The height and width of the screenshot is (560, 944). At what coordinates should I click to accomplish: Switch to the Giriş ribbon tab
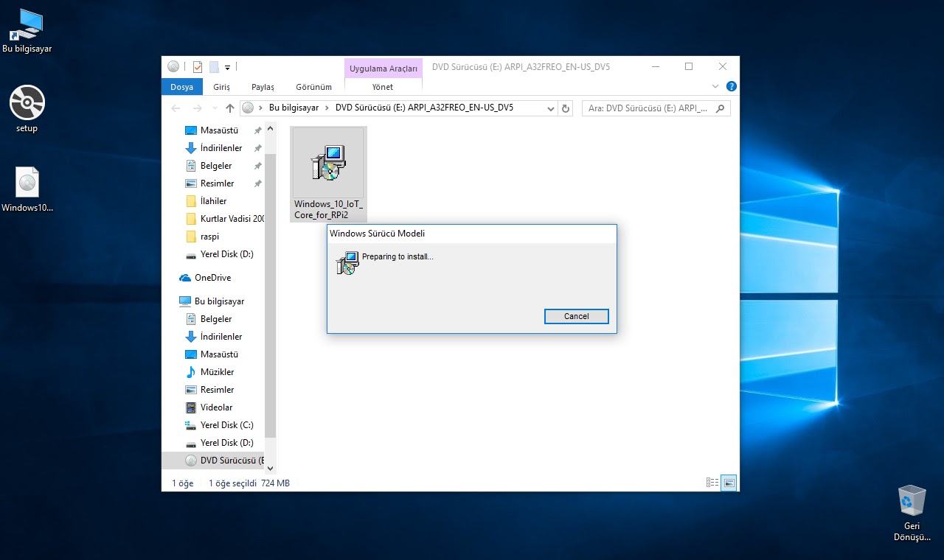(221, 87)
